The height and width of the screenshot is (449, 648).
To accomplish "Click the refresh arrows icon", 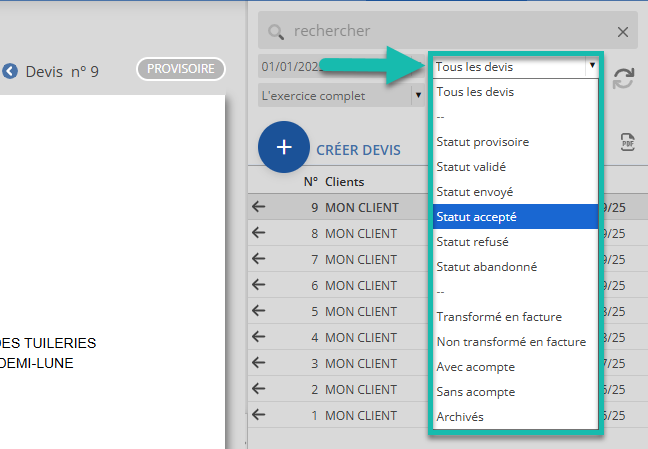I will pyautogui.click(x=623, y=80).
